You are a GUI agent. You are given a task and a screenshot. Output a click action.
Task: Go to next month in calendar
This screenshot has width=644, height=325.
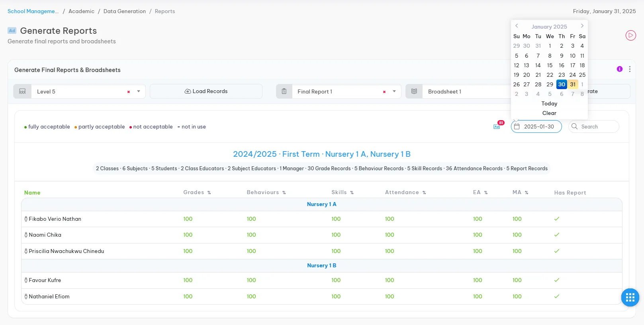582,26
